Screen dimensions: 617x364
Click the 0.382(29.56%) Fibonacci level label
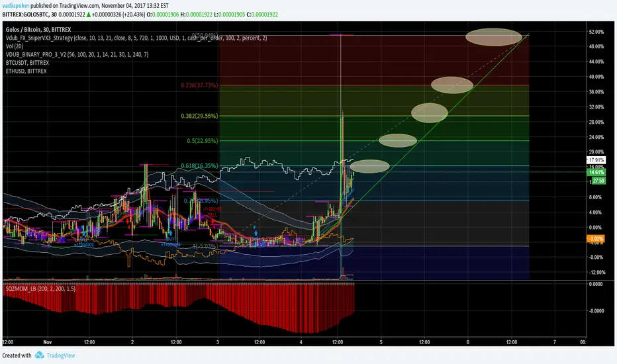[199, 116]
